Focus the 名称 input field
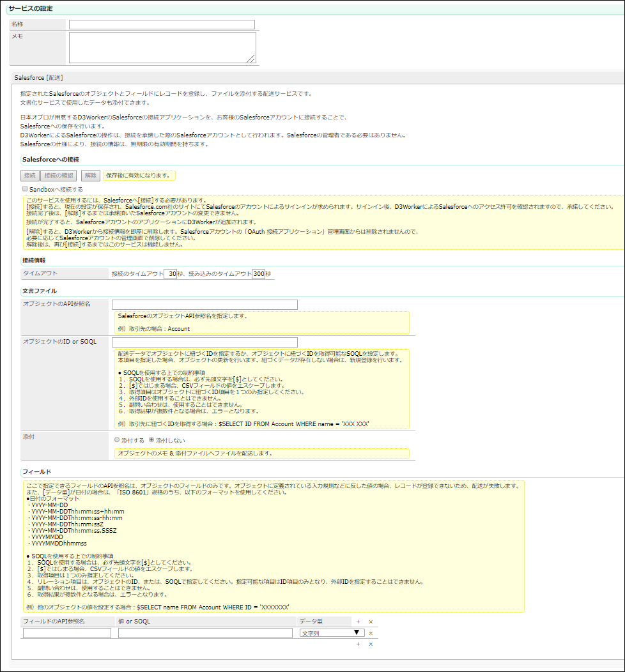This screenshot has width=625, height=672. click(162, 24)
